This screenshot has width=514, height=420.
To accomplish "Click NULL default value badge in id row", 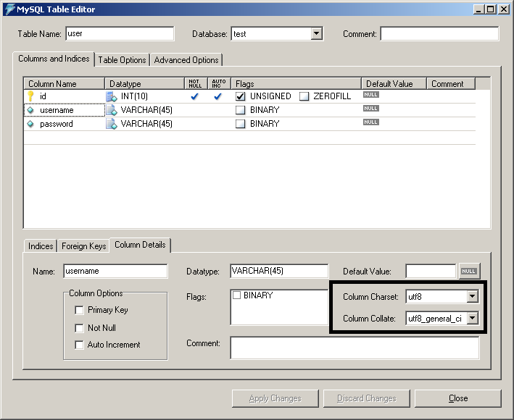I will tap(371, 95).
